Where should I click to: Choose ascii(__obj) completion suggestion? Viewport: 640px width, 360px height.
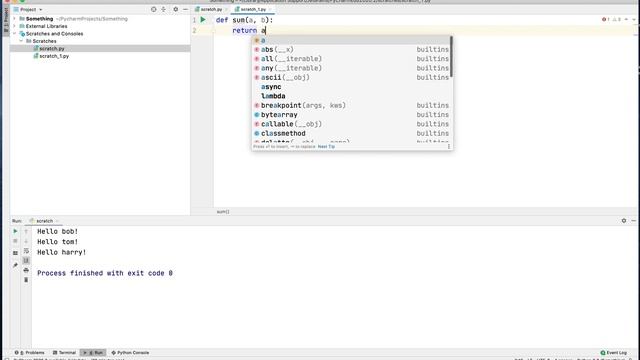point(351,78)
